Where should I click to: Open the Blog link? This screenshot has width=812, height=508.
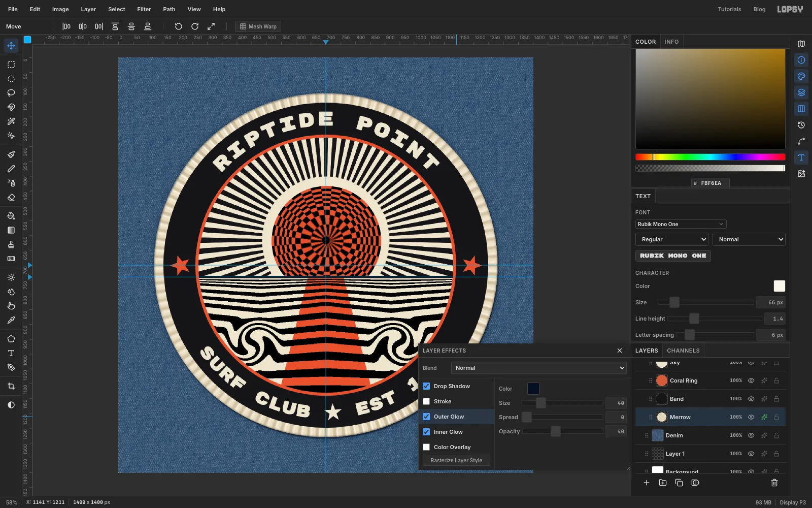tap(759, 9)
